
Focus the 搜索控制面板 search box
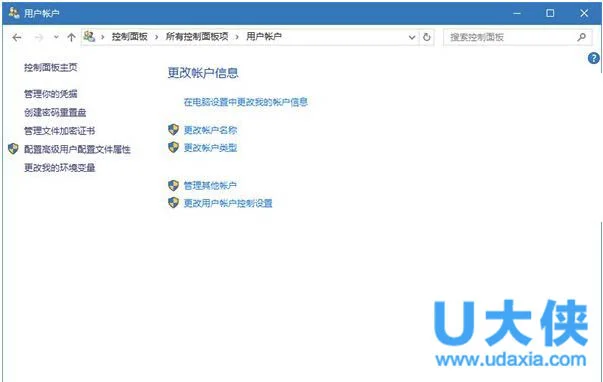(518, 37)
